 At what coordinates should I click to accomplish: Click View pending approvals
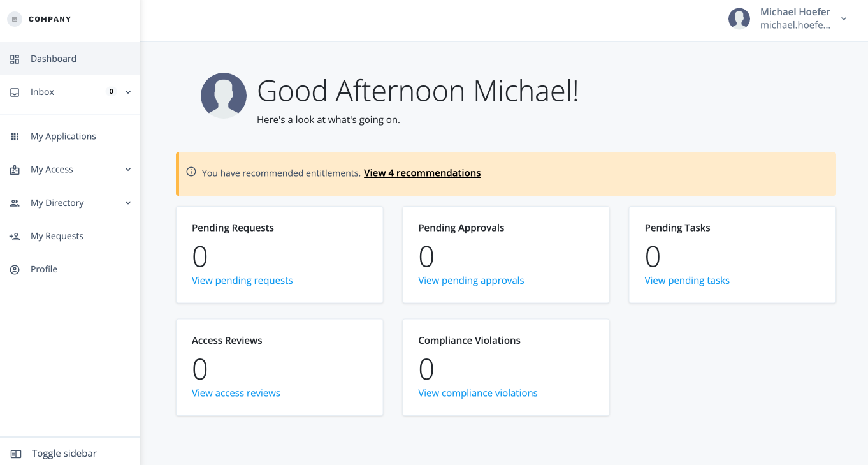tap(471, 280)
